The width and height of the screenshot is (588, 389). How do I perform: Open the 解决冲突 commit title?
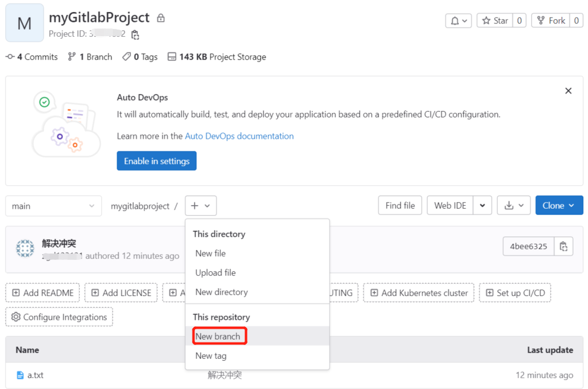[59, 244]
